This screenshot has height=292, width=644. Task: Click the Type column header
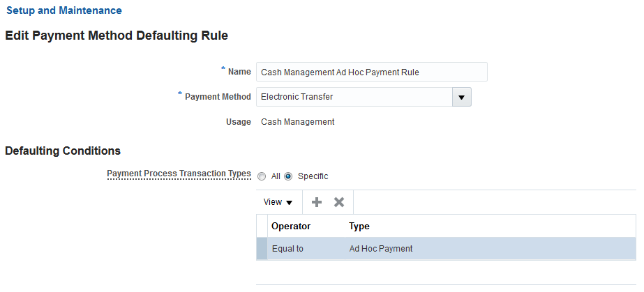[359, 226]
